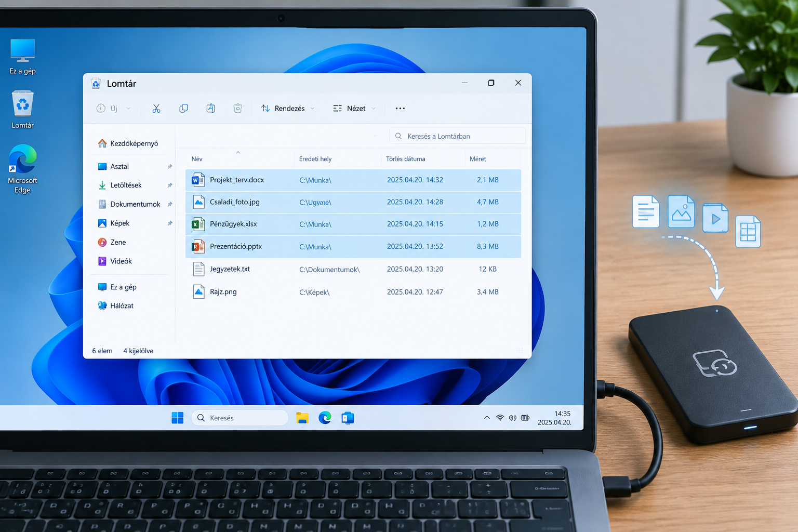Select the image icon of Csaladi_foto.jpg
The height and width of the screenshot is (532, 798).
[x=198, y=202]
